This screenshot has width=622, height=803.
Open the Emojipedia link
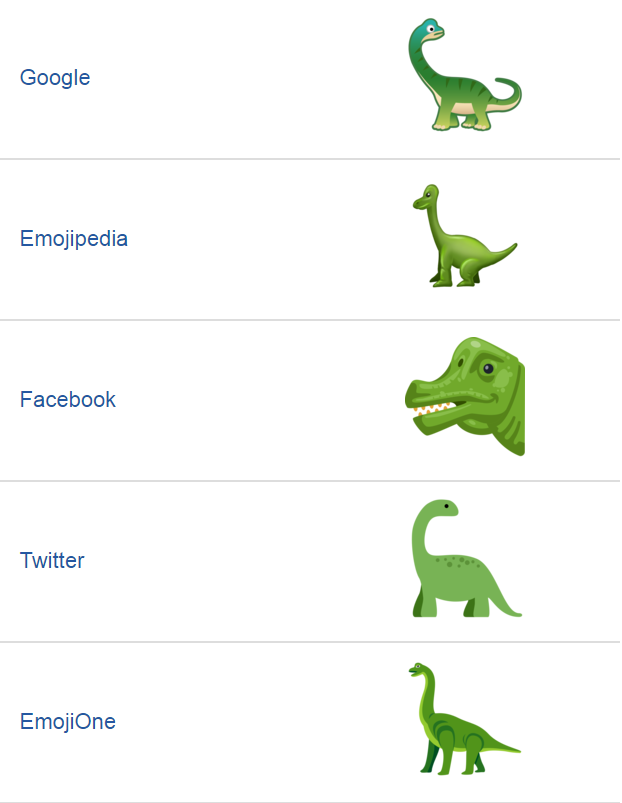pos(74,239)
